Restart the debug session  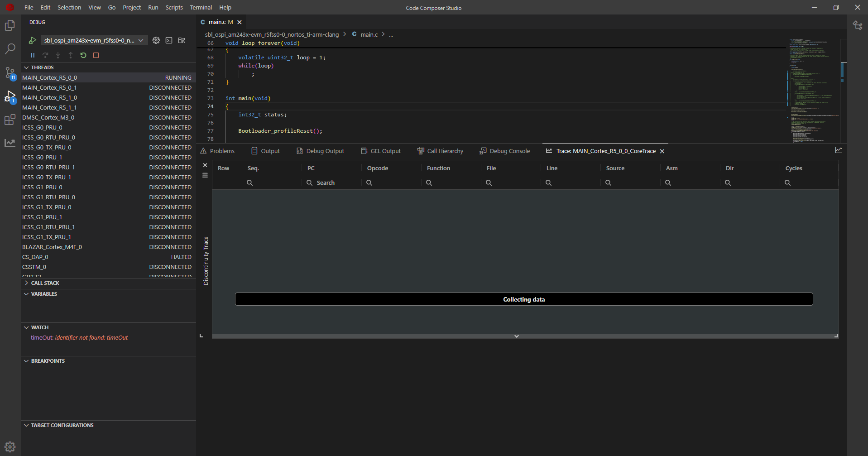pos(83,55)
